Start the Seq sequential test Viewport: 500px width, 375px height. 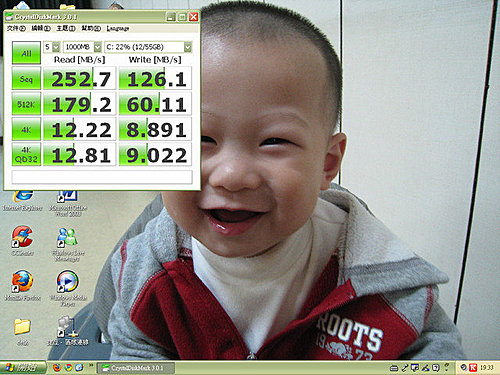click(x=26, y=78)
